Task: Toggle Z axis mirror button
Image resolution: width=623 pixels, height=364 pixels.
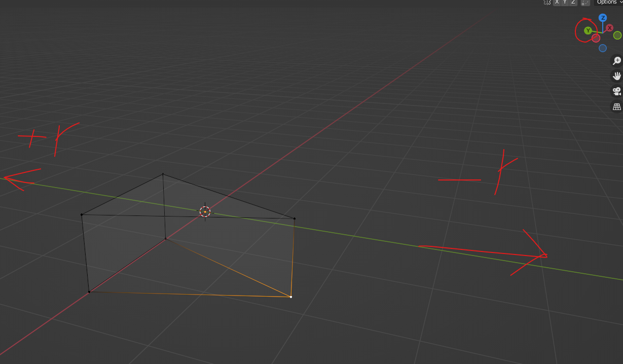Action: [573, 2]
